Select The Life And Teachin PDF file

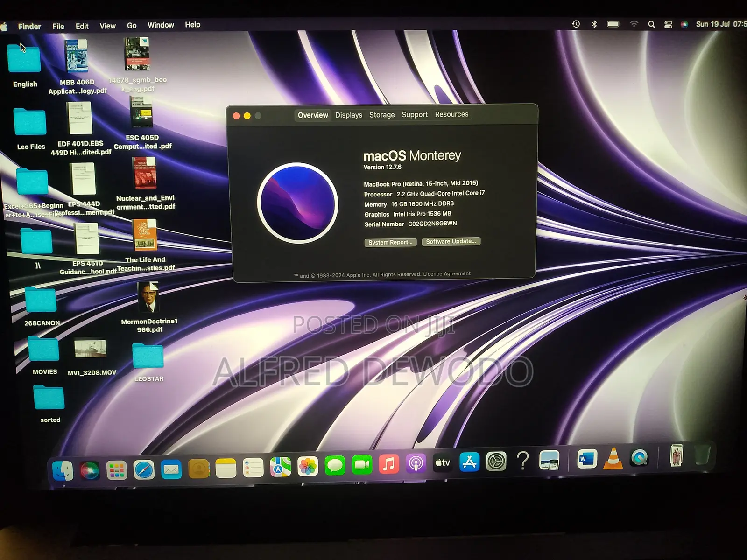(145, 246)
